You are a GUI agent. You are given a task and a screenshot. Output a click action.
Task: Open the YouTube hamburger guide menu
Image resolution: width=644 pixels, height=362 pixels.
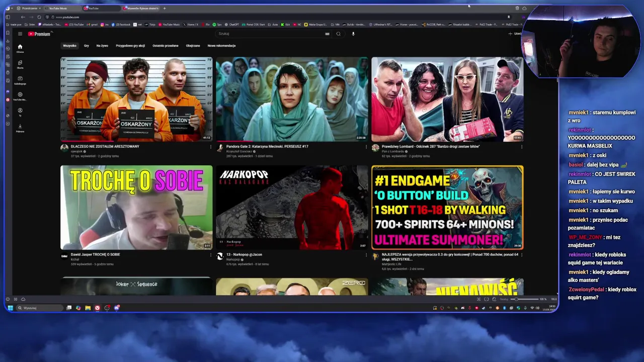point(20,34)
